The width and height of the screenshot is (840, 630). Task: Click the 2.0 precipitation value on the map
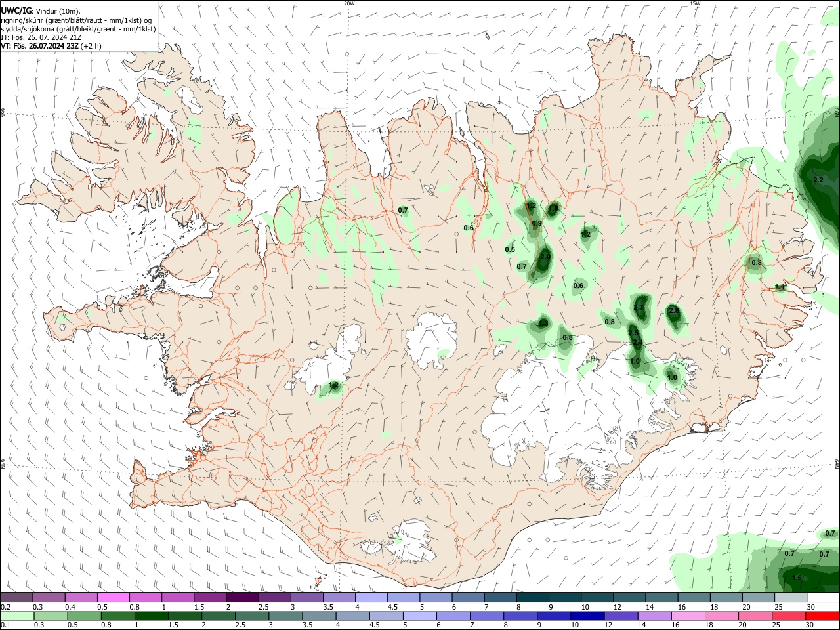tap(545, 257)
